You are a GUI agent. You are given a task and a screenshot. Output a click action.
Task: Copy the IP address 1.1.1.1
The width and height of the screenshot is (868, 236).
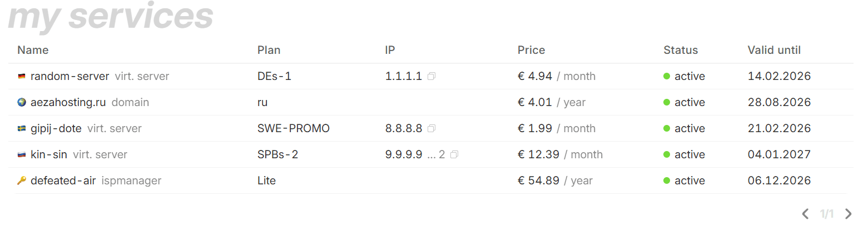pos(431,77)
